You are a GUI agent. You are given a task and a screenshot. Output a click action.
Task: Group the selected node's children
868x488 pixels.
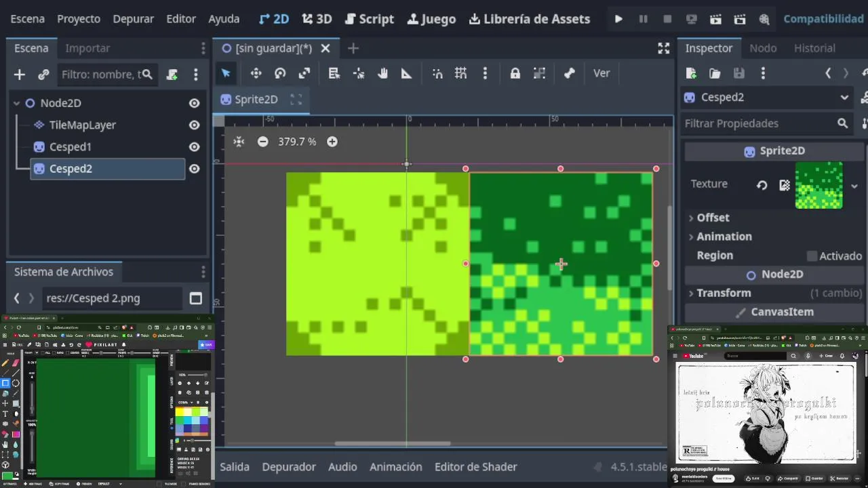[539, 73]
